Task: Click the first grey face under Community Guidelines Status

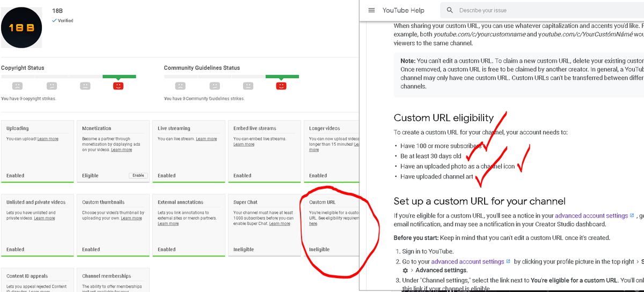Action: pos(180,86)
